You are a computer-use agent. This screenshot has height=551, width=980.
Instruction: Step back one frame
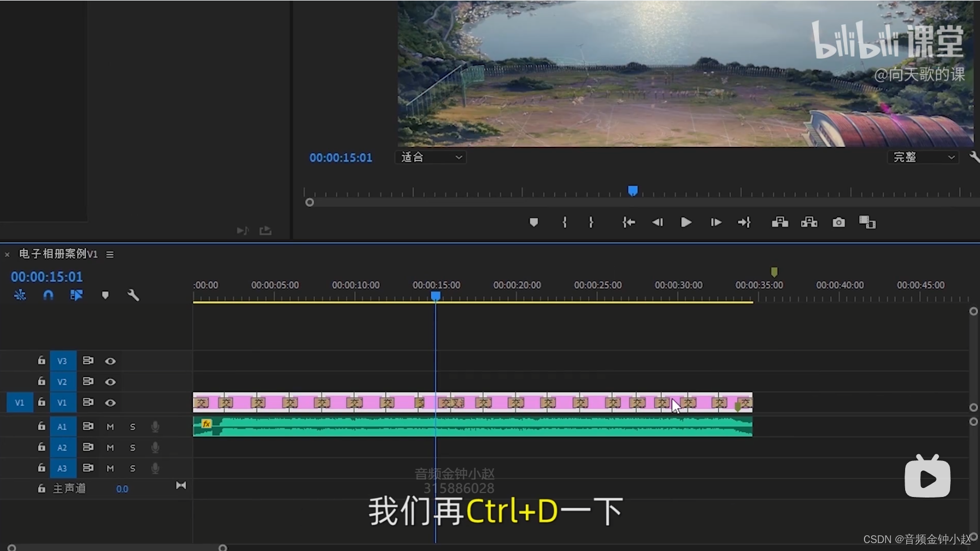[657, 222]
